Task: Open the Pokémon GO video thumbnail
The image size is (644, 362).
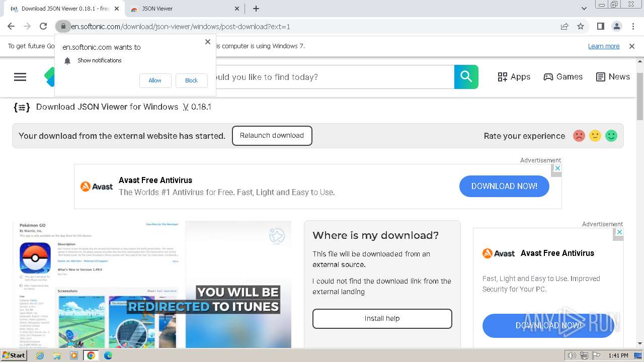Action: pos(152,284)
